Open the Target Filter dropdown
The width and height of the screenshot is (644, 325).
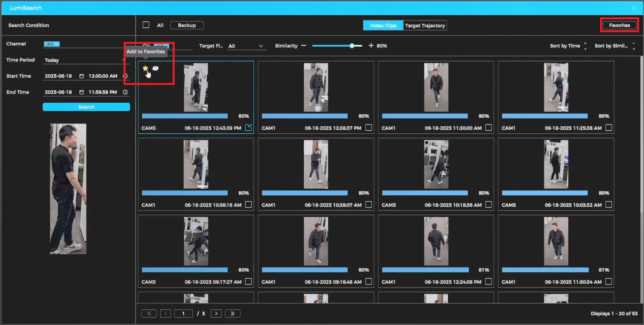pos(245,46)
